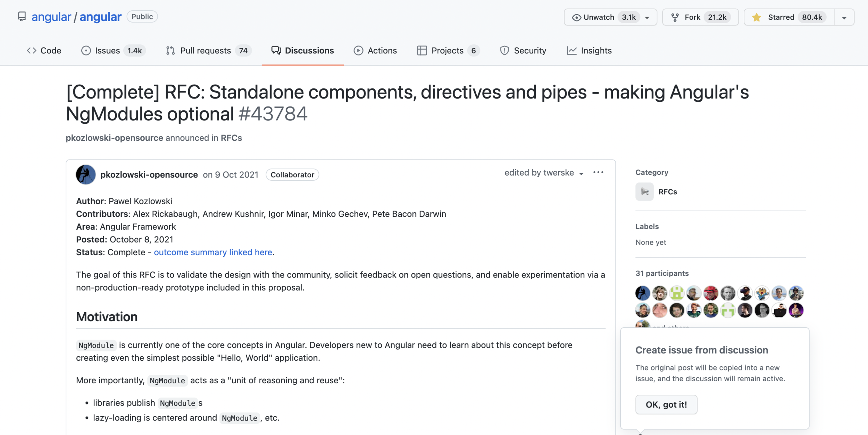
Task: Expand the edited by twerske history
Action: tap(544, 173)
